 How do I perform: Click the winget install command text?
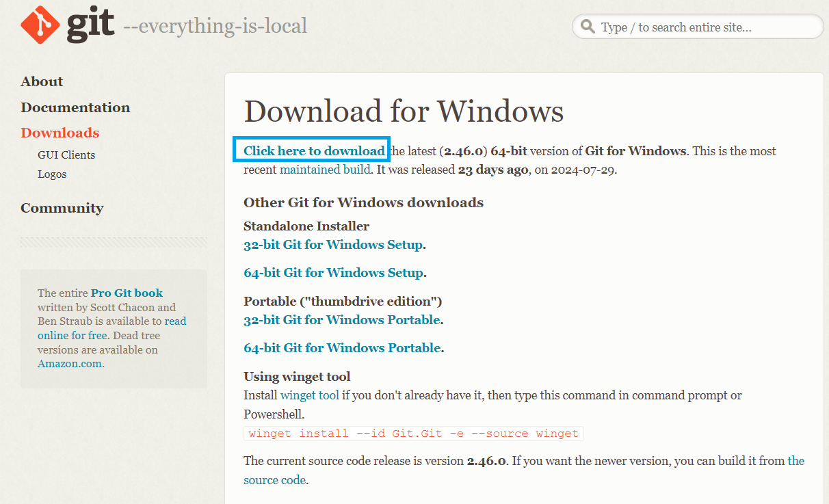click(414, 434)
